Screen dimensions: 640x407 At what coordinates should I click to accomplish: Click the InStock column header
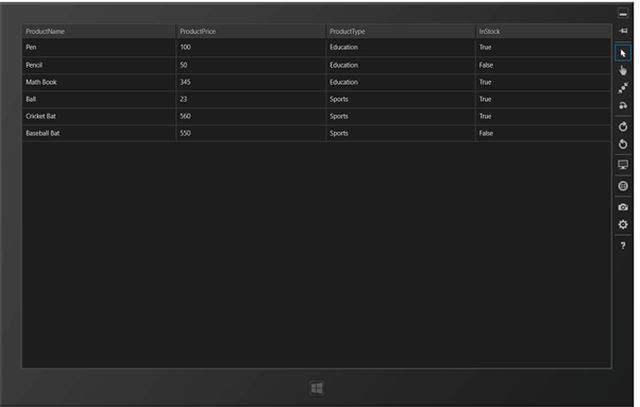pyautogui.click(x=543, y=31)
